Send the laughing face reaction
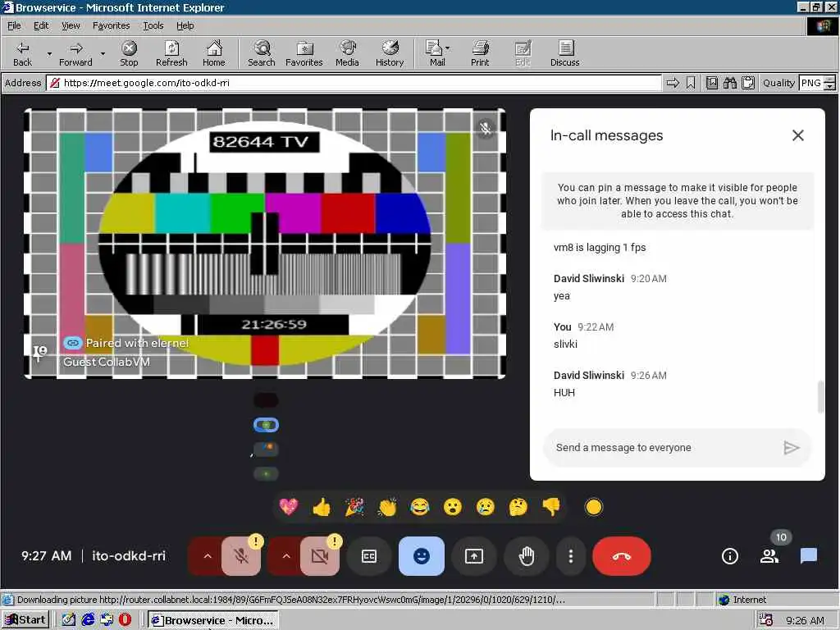 tap(420, 507)
